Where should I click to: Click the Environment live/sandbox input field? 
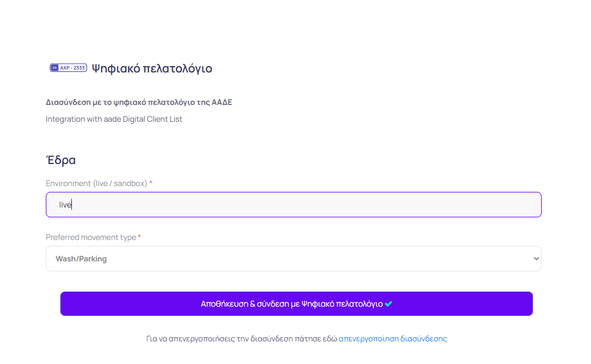pyautogui.click(x=293, y=205)
